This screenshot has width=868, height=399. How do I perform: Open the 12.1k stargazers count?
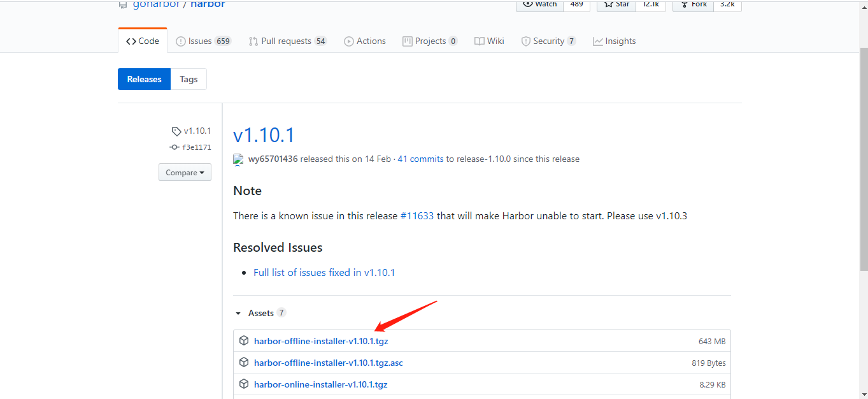click(x=651, y=4)
